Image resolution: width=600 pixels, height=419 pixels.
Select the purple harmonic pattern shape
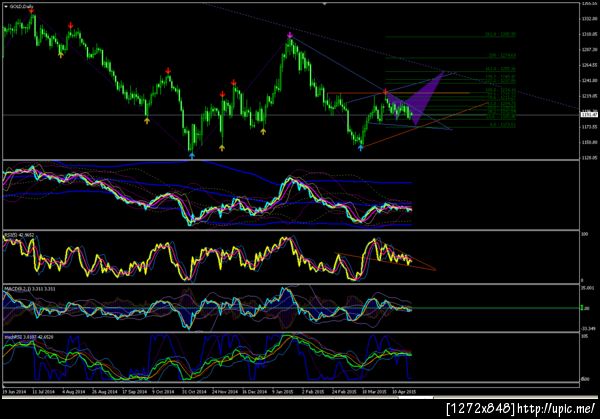(420, 99)
